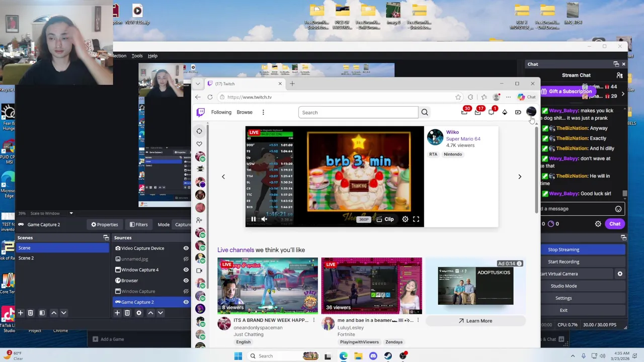Screen dimensions: 644x362
Task: Add a new source
Action: point(117,313)
